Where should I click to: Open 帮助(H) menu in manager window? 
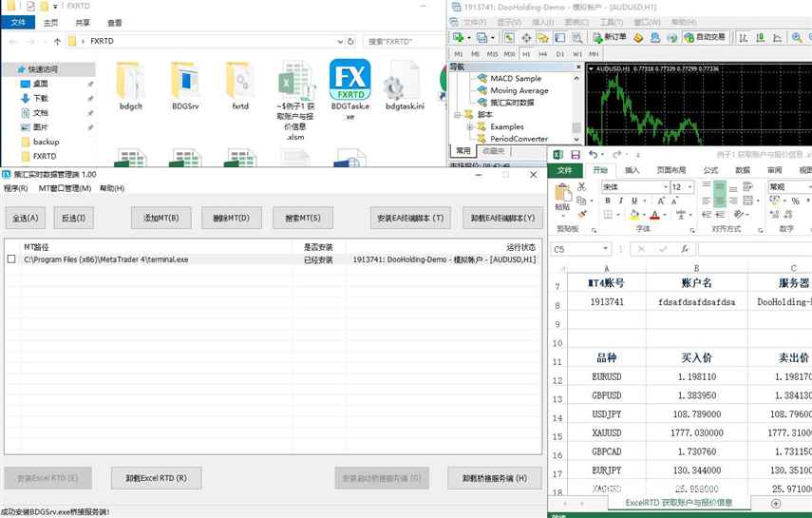112,188
